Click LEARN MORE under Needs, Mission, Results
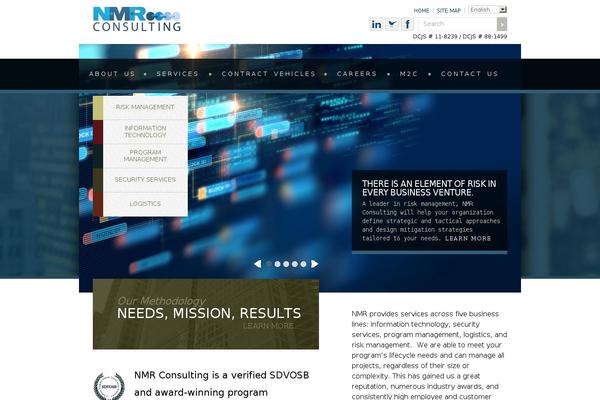This screenshot has height=400, width=600. point(268,326)
